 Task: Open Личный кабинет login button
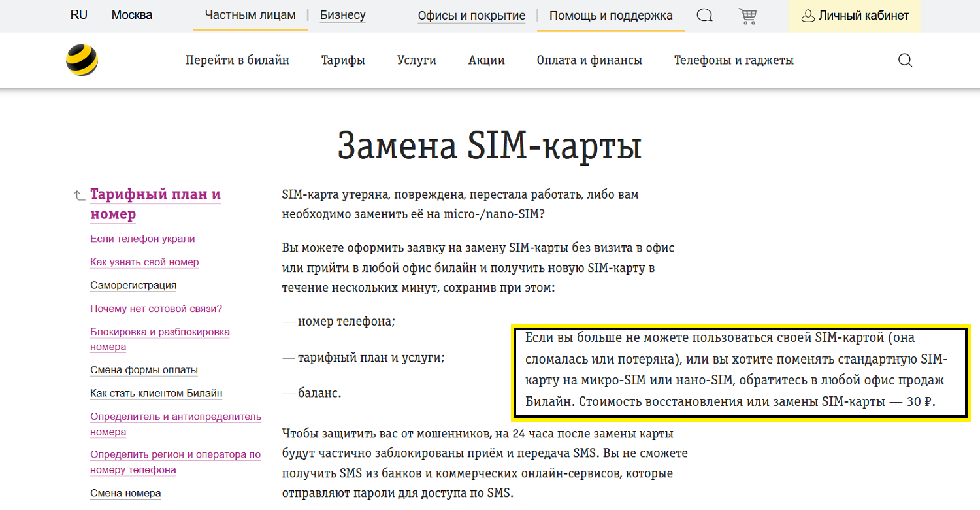[855, 16]
